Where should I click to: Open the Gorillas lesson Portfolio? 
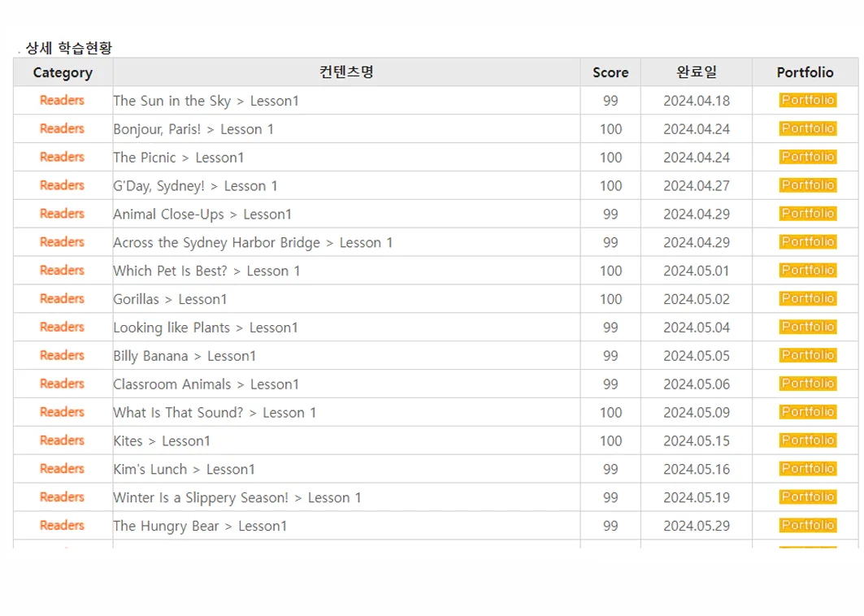808,298
